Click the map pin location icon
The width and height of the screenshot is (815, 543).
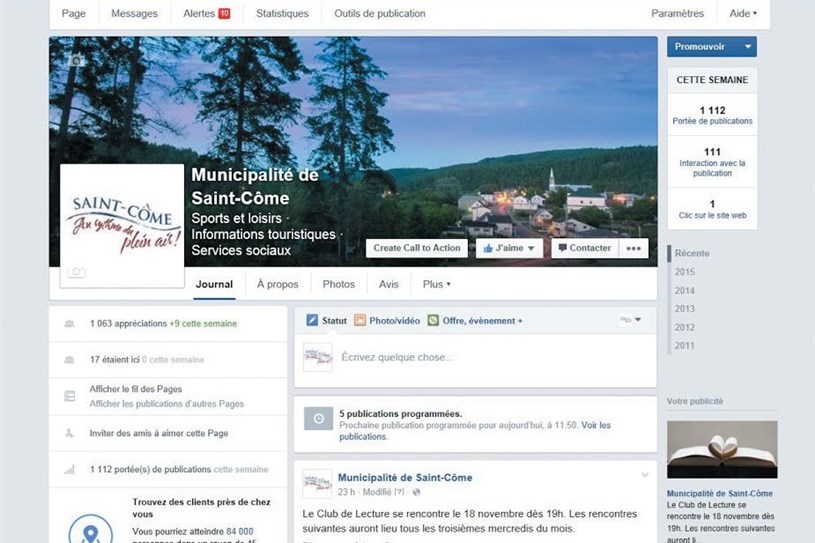tap(90, 532)
